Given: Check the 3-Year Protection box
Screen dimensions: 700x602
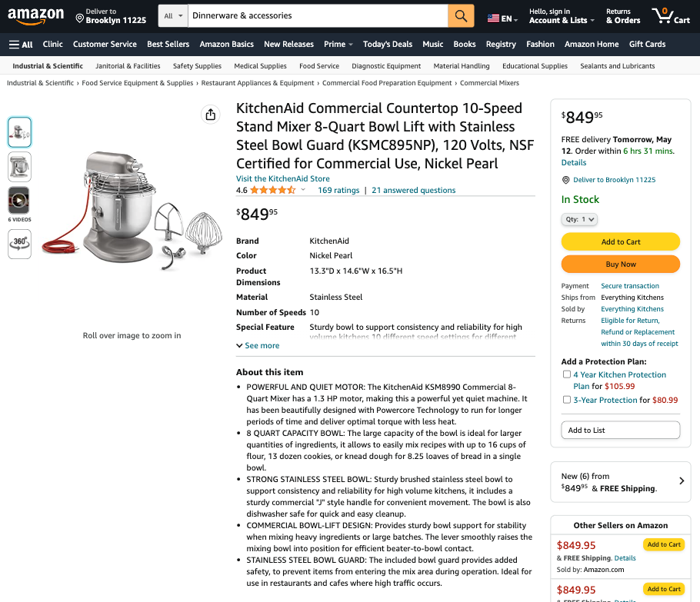Looking at the screenshot, I should click(566, 400).
